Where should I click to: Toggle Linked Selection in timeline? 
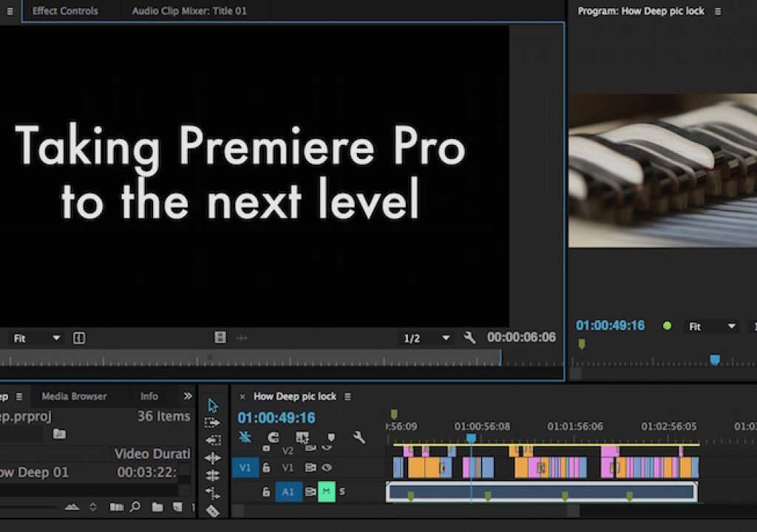click(x=302, y=437)
